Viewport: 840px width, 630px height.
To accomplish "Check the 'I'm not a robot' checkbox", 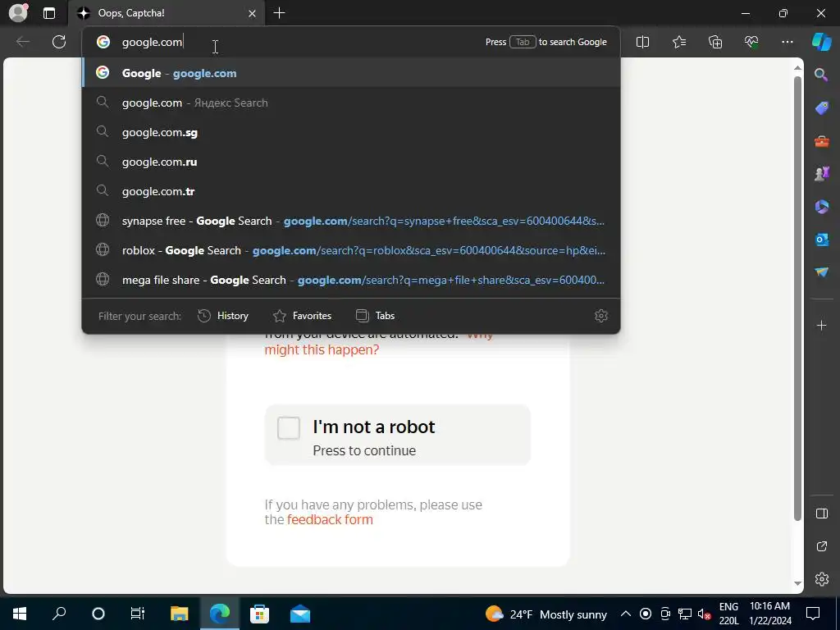I will [x=288, y=427].
